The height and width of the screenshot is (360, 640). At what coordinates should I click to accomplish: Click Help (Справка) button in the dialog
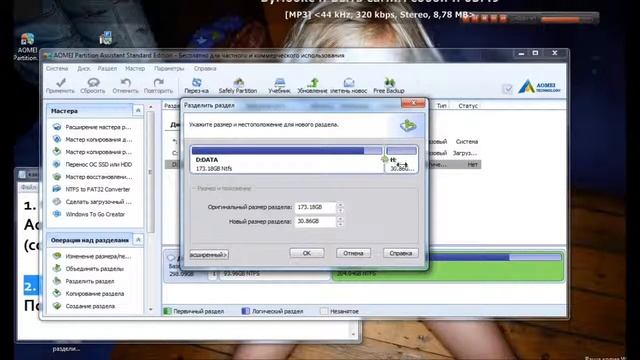[401, 253]
